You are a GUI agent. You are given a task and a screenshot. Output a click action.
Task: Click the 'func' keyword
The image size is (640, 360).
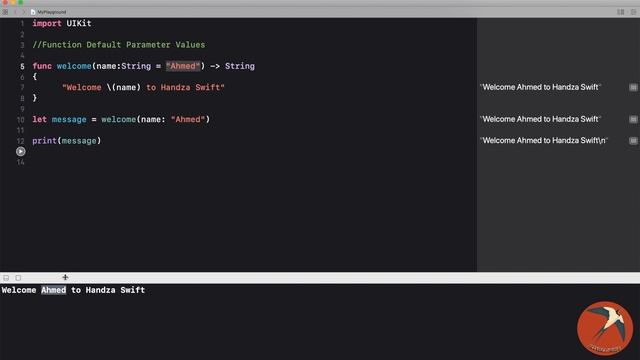tap(42, 66)
